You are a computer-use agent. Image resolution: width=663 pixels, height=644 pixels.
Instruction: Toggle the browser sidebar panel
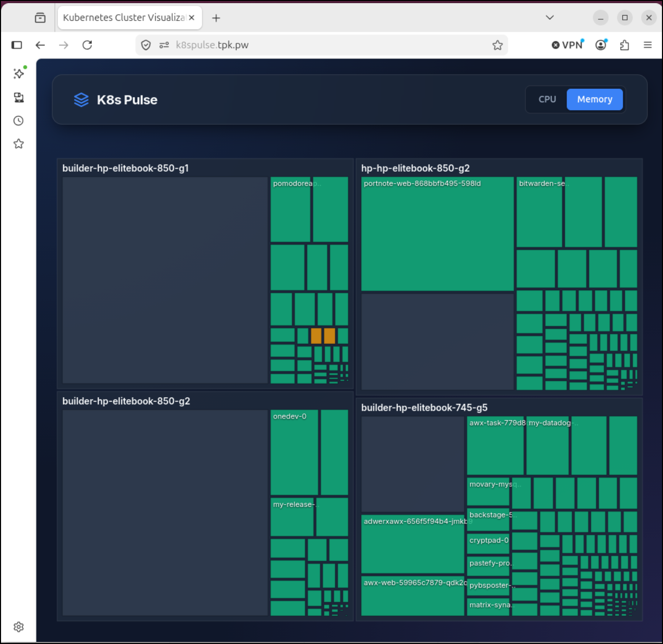pyautogui.click(x=17, y=45)
